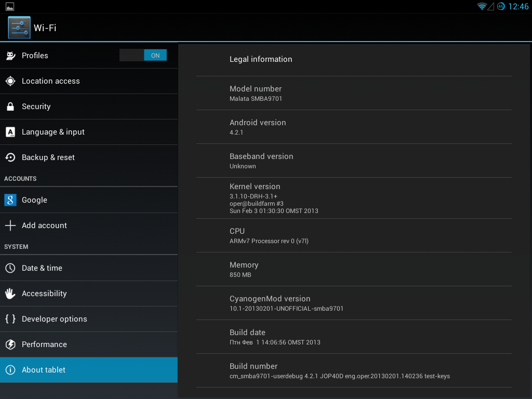532x399 pixels.
Task: Tap the cell signal status icon
Action: click(490, 6)
